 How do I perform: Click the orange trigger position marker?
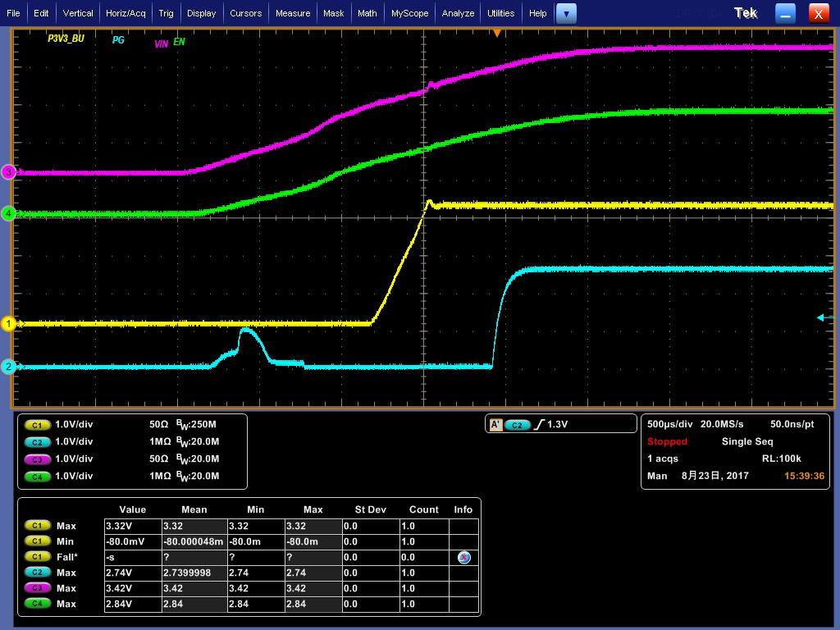click(x=496, y=33)
